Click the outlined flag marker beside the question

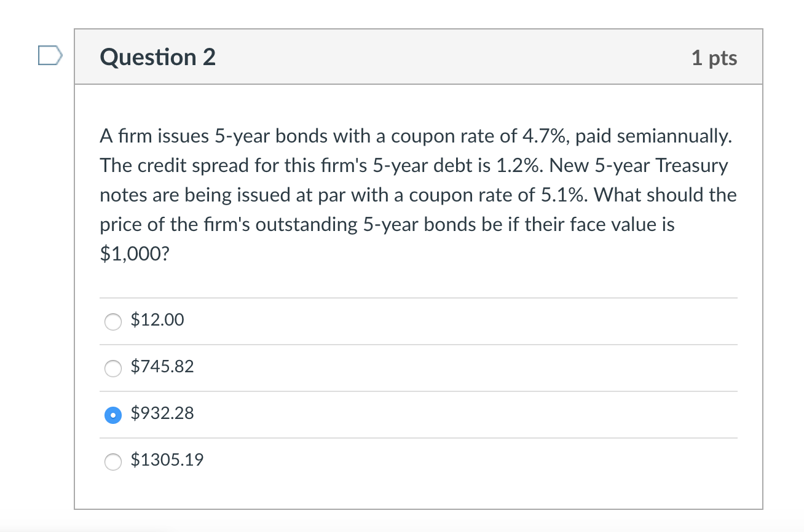coord(49,55)
